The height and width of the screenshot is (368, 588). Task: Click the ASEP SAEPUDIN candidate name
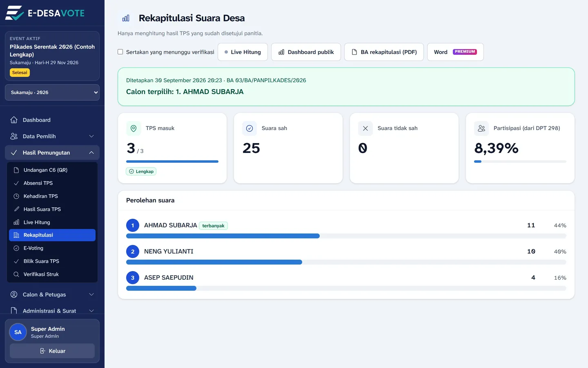(169, 278)
